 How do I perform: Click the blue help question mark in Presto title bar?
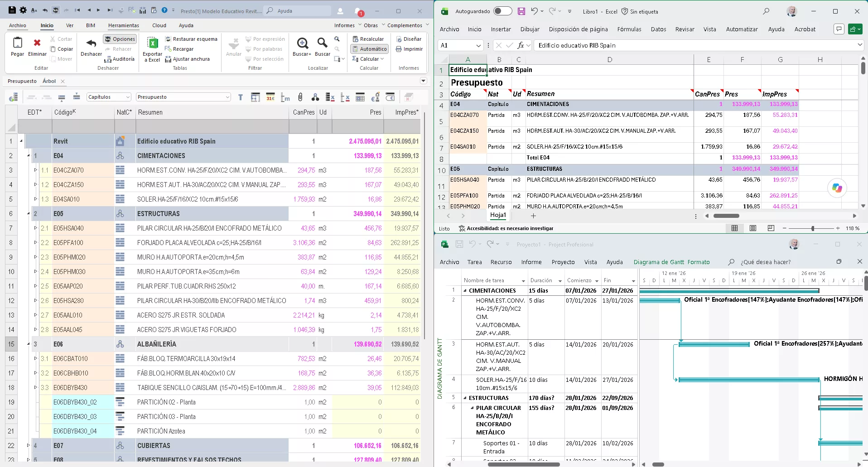pyautogui.click(x=164, y=10)
